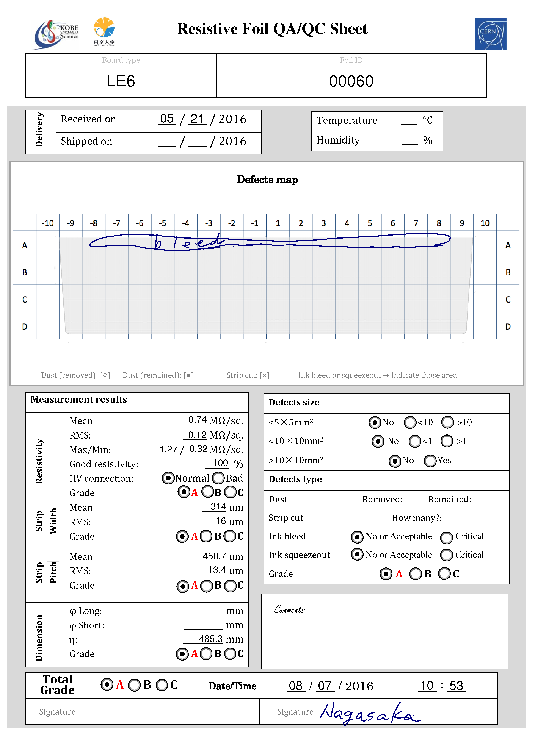Click the Temperature blank field
This screenshot has width=535, height=756.
tap(409, 120)
